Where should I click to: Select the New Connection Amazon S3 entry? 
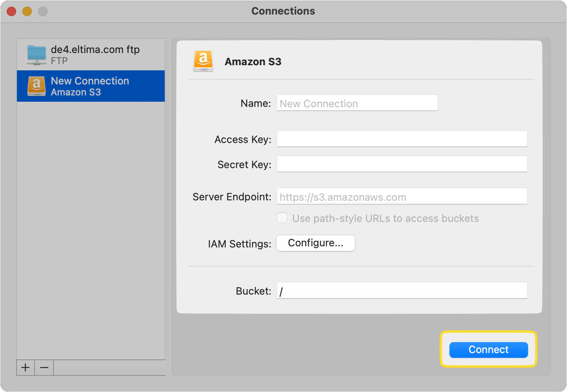click(94, 86)
